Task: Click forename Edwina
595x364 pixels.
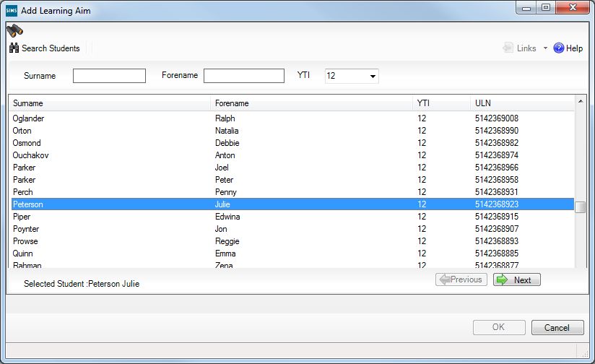Action: click(x=227, y=217)
